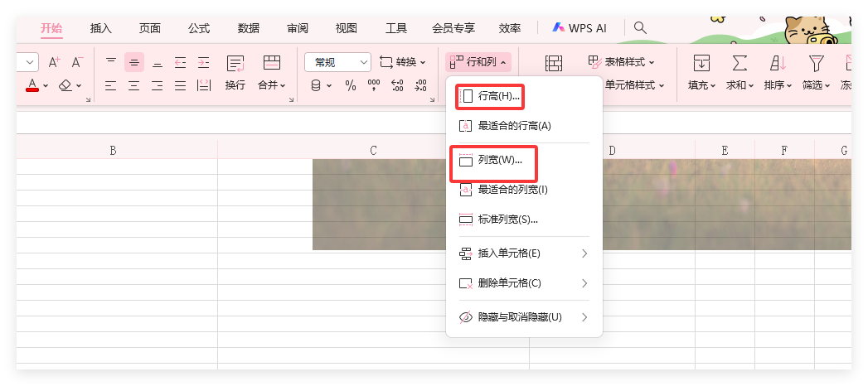868x386 pixels.
Task: Set vertical bottom alignment
Action: [x=158, y=62]
